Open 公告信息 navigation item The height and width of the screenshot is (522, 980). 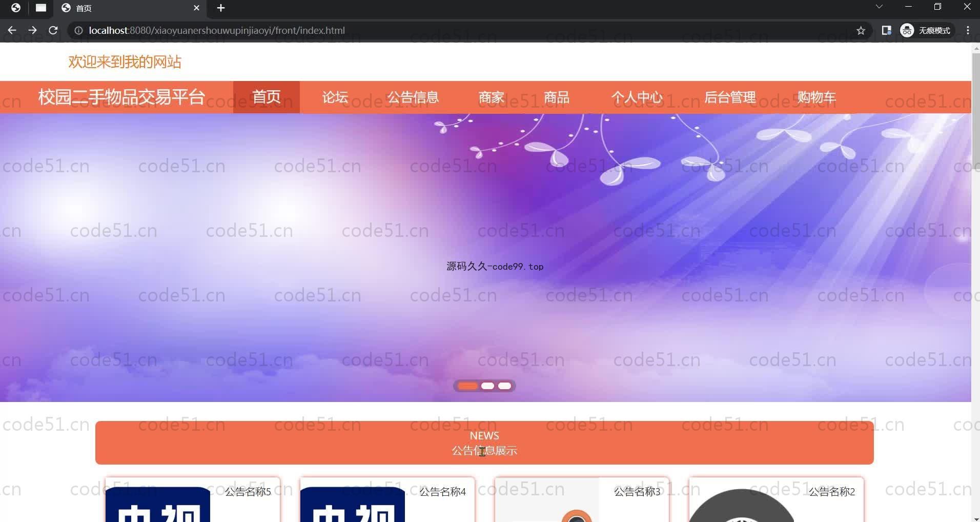(x=413, y=97)
